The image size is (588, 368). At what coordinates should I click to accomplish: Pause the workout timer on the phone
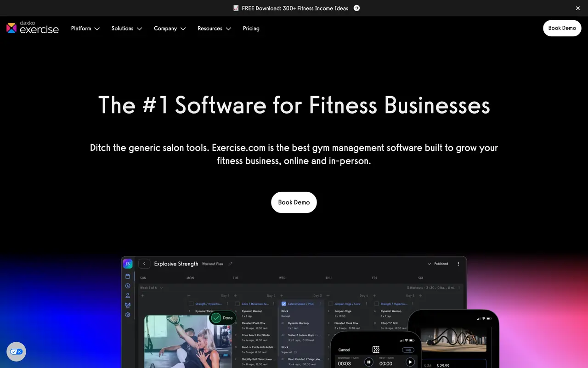pos(369,362)
